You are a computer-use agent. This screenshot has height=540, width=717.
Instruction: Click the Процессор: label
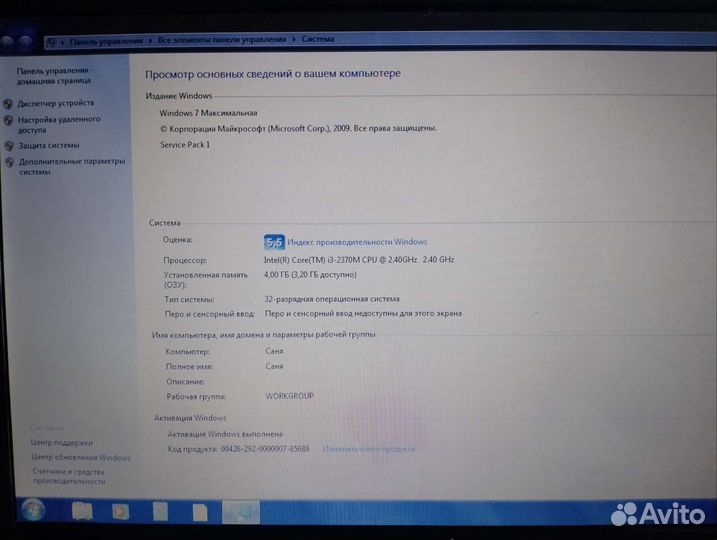tap(185, 260)
